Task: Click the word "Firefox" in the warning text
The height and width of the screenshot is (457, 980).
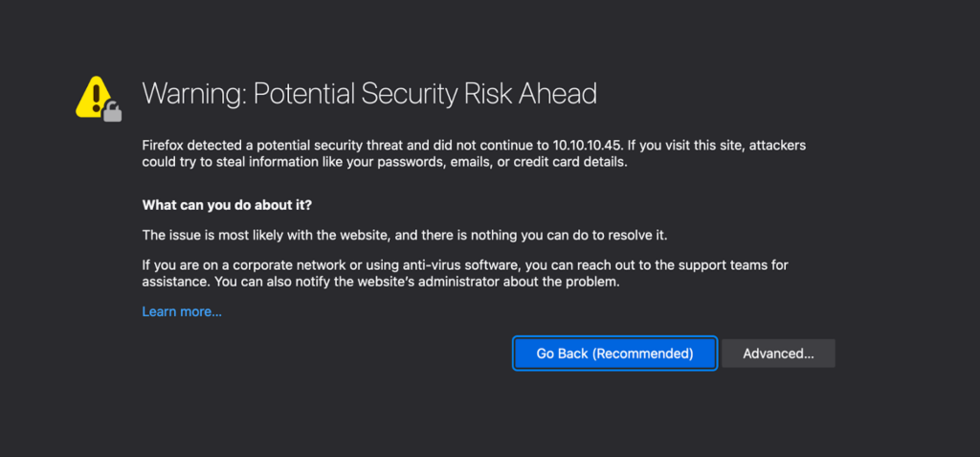Action: pyautogui.click(x=166, y=145)
